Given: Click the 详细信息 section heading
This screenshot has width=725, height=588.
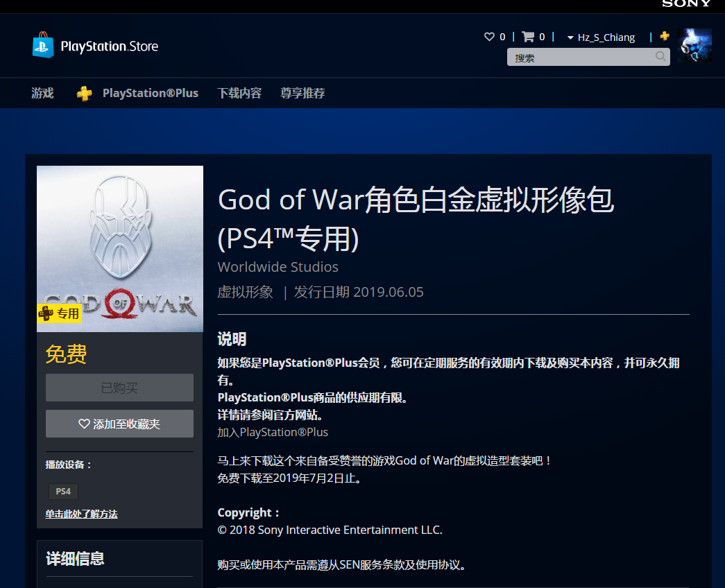Looking at the screenshot, I should (75, 558).
